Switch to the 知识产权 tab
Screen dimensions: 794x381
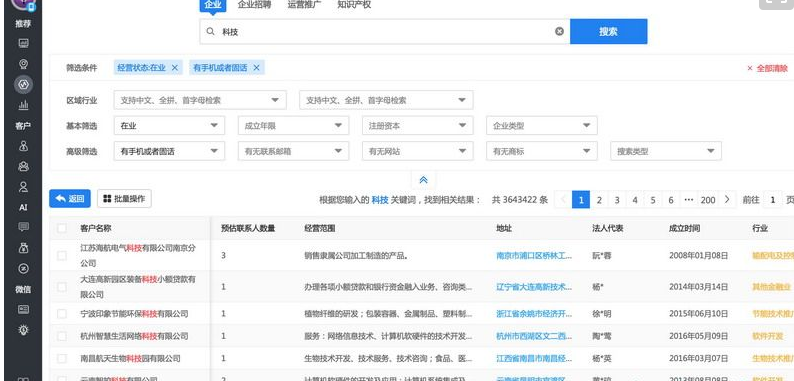pos(354,5)
